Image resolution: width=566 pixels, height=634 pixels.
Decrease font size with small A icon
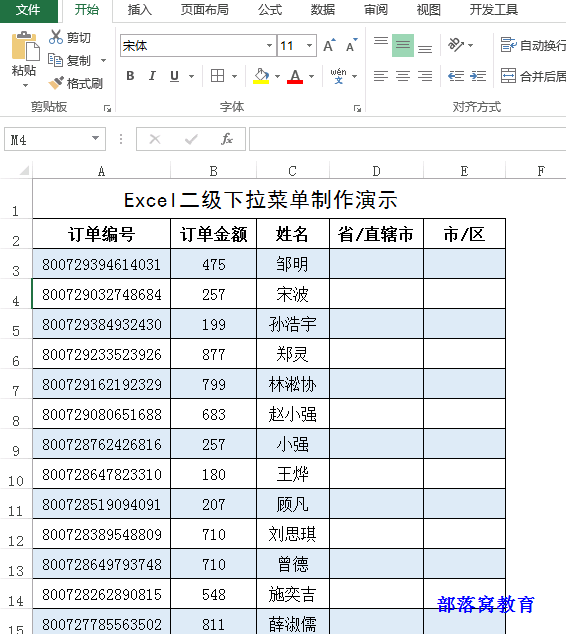click(x=352, y=45)
